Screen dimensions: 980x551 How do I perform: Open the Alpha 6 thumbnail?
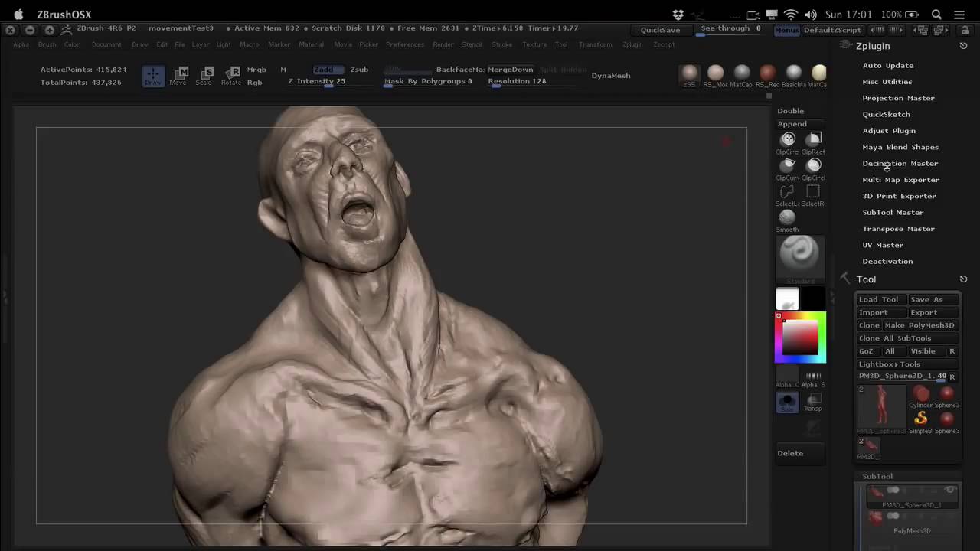pos(813,376)
